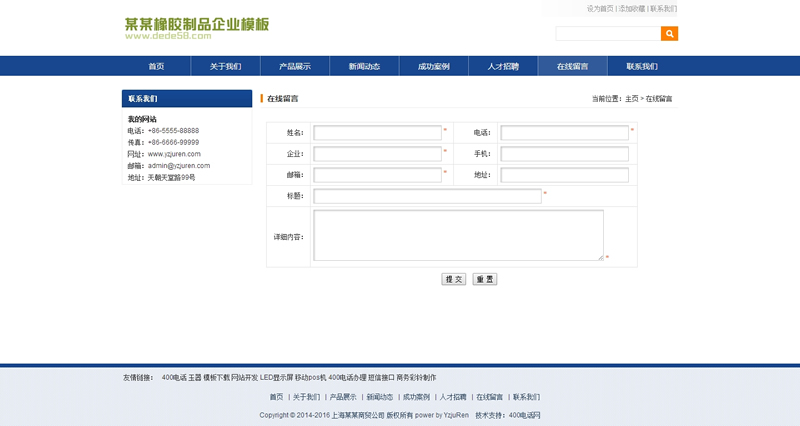Click the 详细内容 message textarea
This screenshot has height=426, width=800.
tap(458, 235)
